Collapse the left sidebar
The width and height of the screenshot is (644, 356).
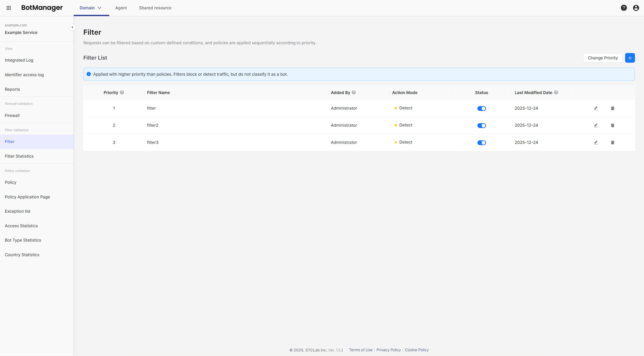(72, 27)
